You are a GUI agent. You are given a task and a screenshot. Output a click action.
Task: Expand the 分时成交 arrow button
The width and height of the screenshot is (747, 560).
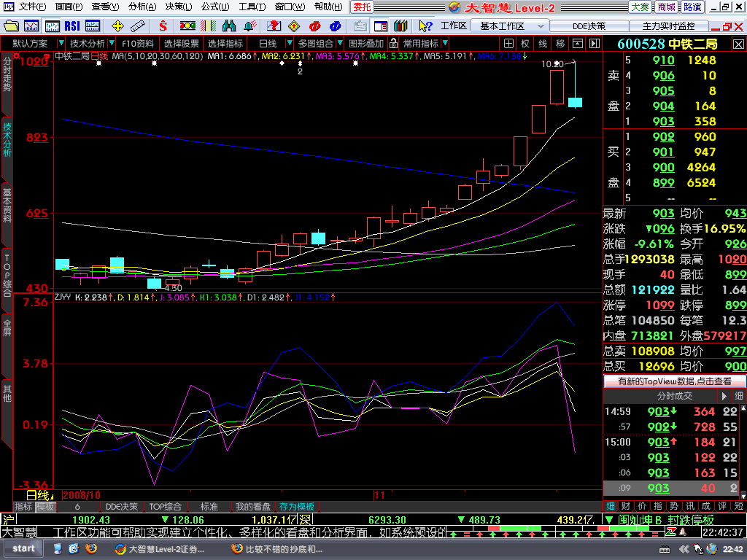pyautogui.click(x=724, y=396)
